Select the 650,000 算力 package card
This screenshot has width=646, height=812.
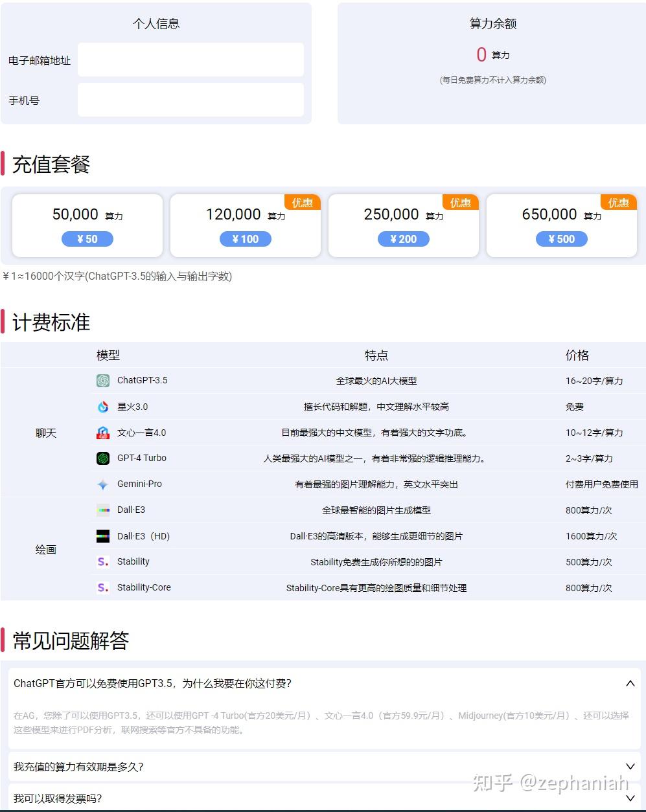pyautogui.click(x=562, y=225)
